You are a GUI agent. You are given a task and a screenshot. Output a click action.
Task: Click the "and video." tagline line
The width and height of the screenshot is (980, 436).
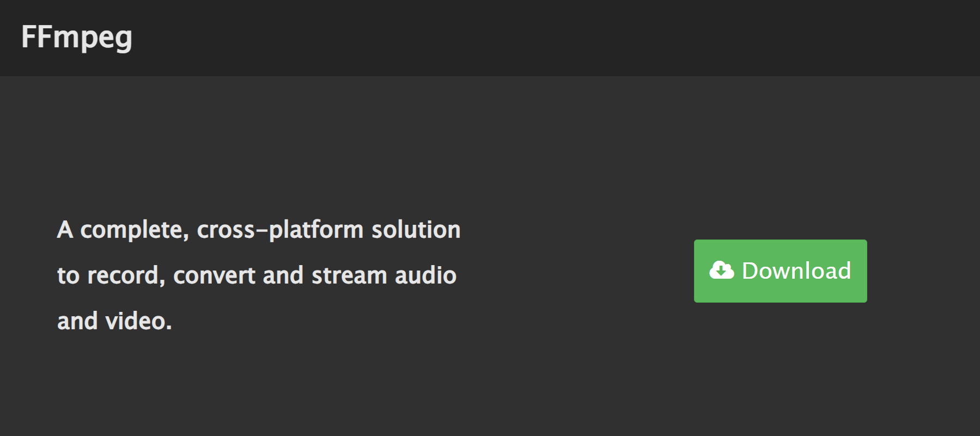114,321
